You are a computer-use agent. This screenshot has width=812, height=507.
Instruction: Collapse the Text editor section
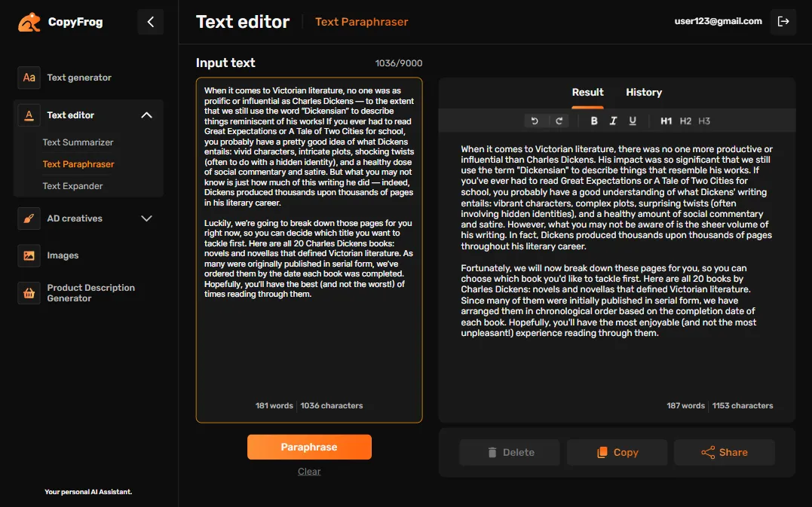(146, 115)
